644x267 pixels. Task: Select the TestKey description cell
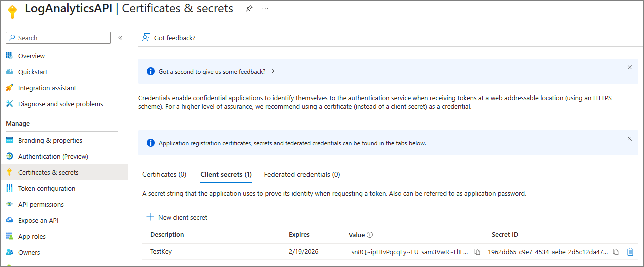point(161,252)
